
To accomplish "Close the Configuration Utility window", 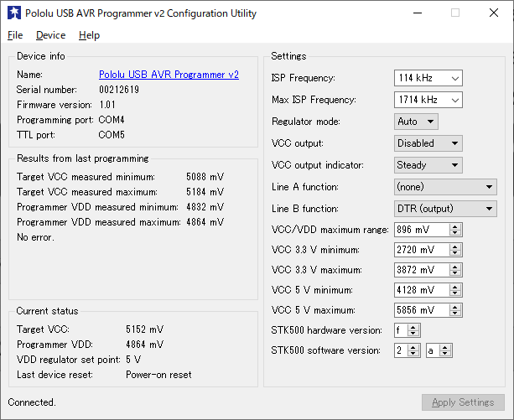I will [x=494, y=13].
